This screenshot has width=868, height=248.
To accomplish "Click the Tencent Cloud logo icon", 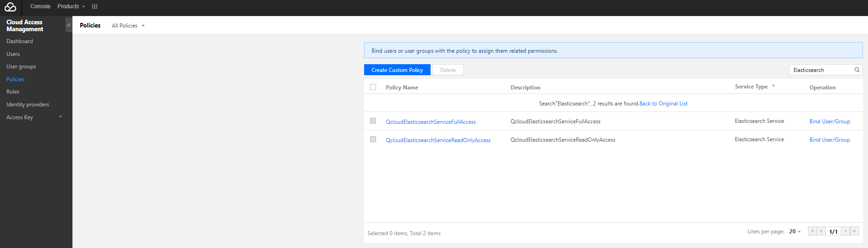I will pyautogui.click(x=10, y=7).
